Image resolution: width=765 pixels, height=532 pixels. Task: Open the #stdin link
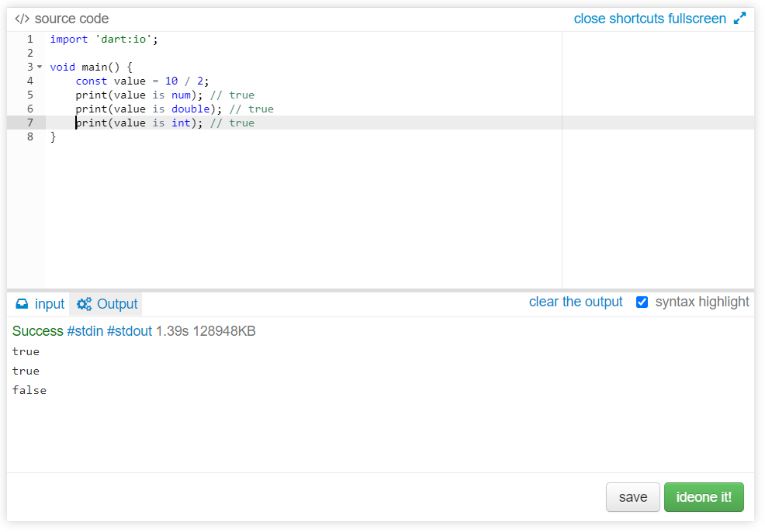click(x=85, y=331)
